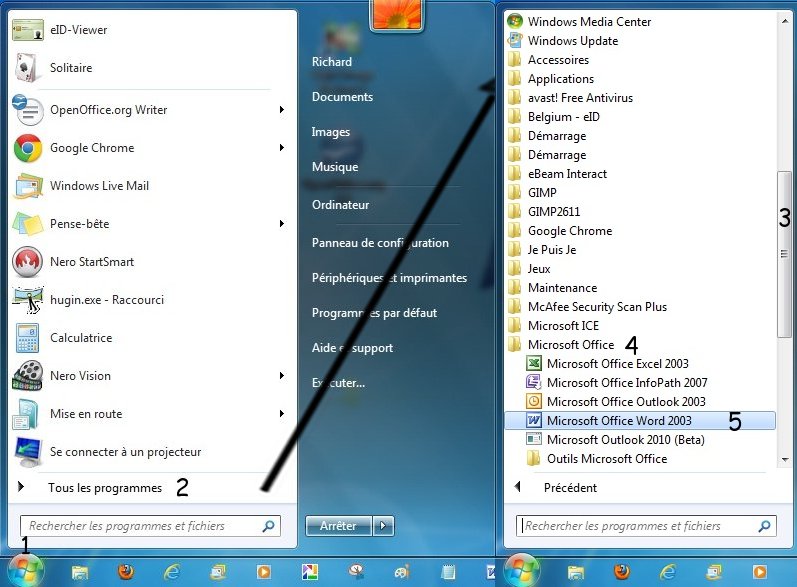Open Aide et support
Viewport: 797px width, 587px height.
coord(352,348)
